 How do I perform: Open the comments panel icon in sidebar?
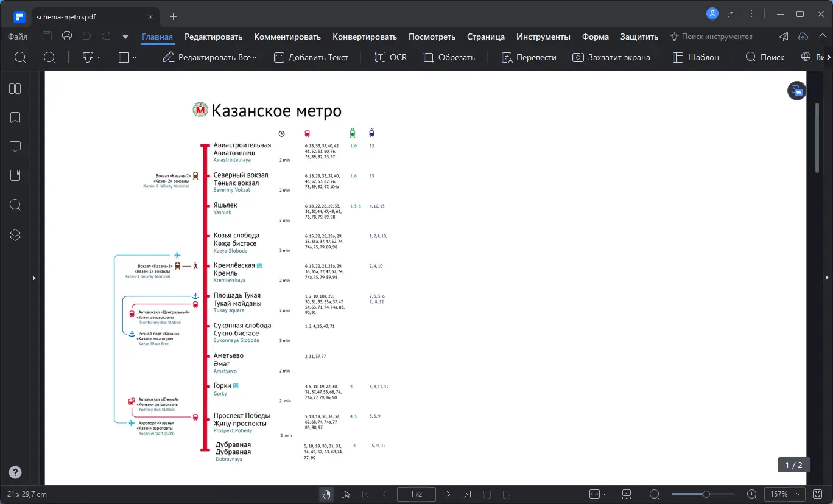point(15,147)
